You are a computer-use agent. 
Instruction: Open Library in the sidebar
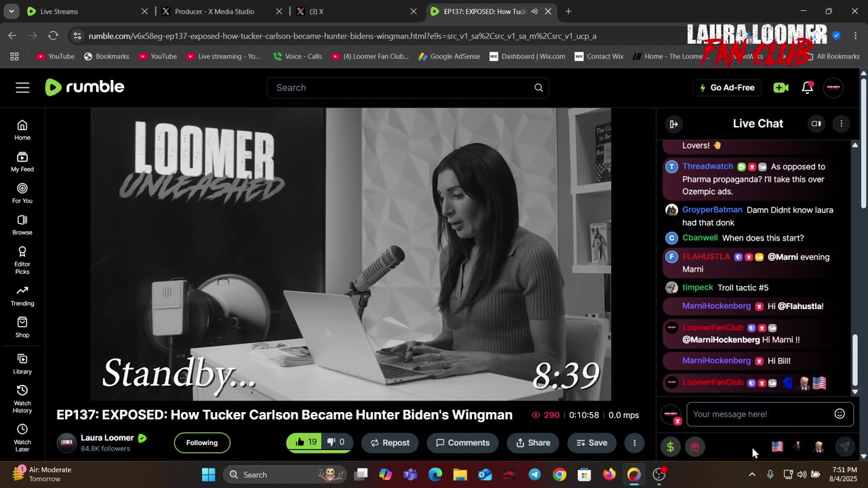[22, 364]
